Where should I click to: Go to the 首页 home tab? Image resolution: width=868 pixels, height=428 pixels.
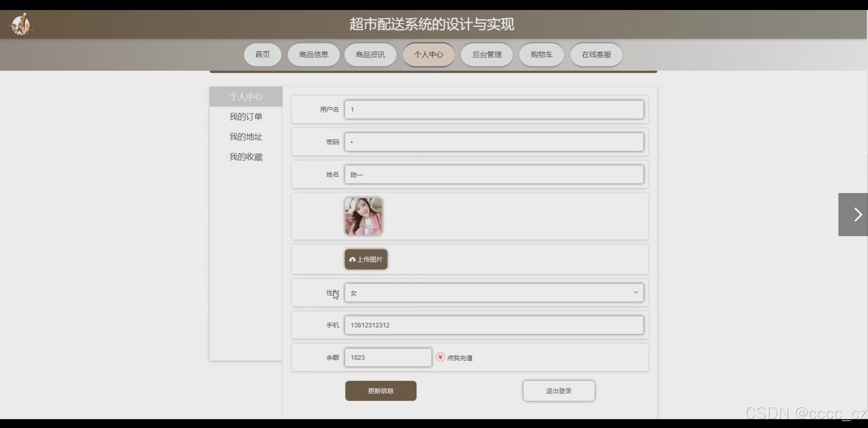click(262, 55)
